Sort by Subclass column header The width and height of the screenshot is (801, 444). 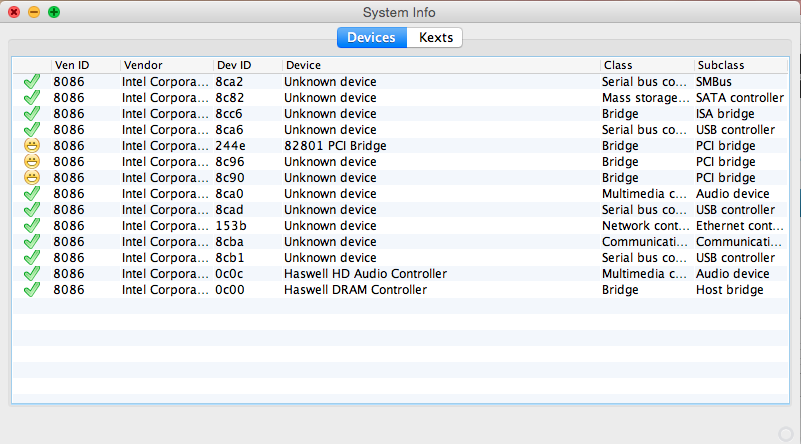(741, 65)
